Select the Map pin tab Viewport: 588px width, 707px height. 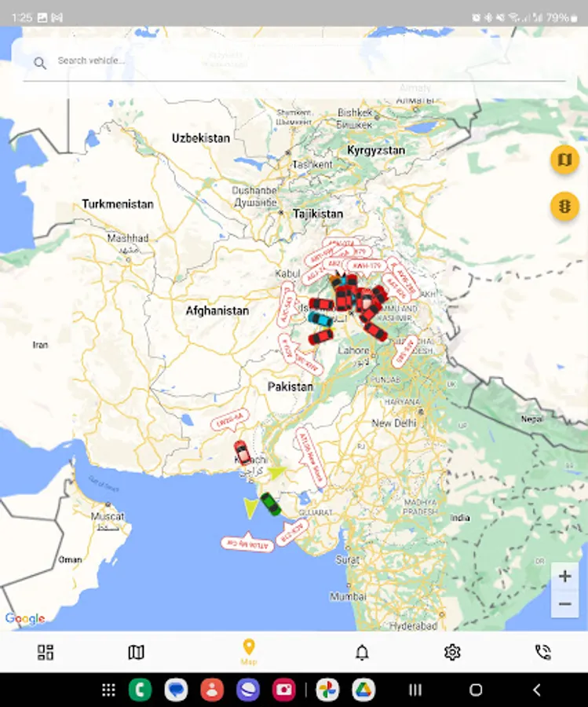pyautogui.click(x=248, y=652)
